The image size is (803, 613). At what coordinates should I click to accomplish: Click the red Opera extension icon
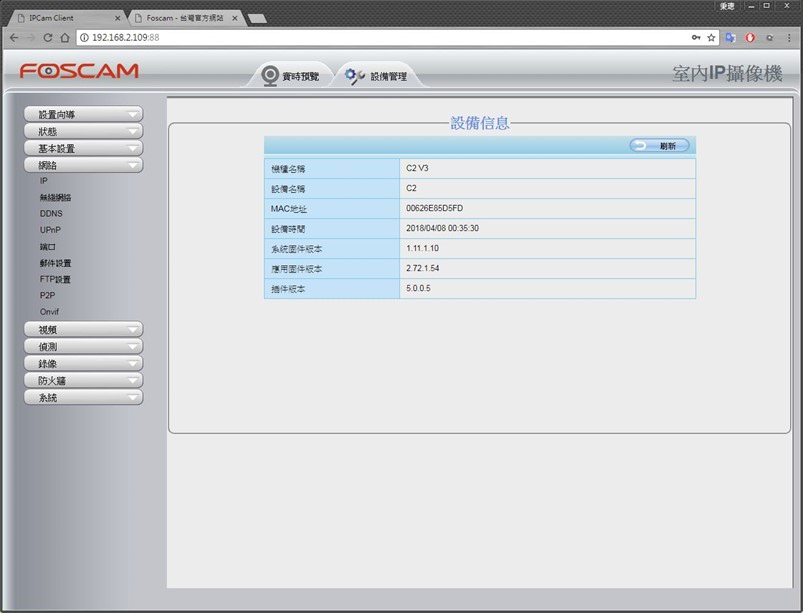point(750,37)
